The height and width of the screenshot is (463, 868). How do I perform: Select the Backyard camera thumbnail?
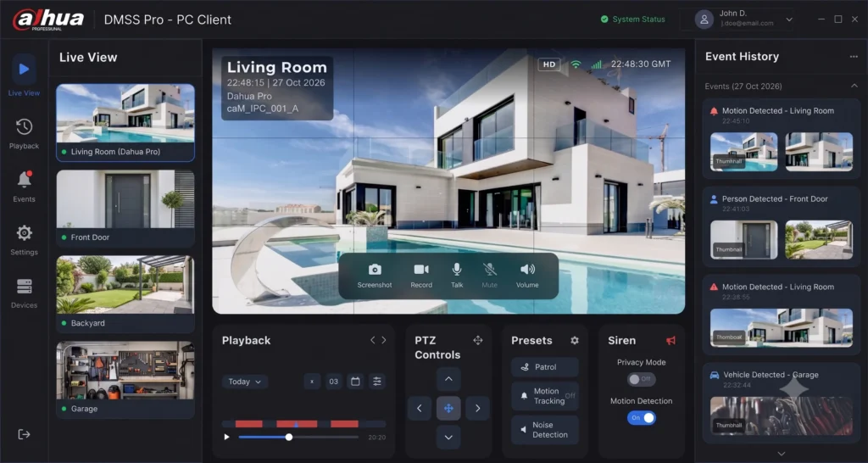click(x=125, y=294)
